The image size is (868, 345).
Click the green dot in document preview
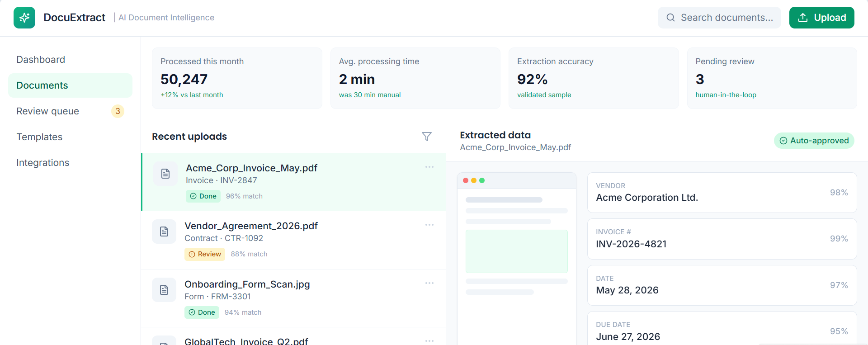point(482,180)
